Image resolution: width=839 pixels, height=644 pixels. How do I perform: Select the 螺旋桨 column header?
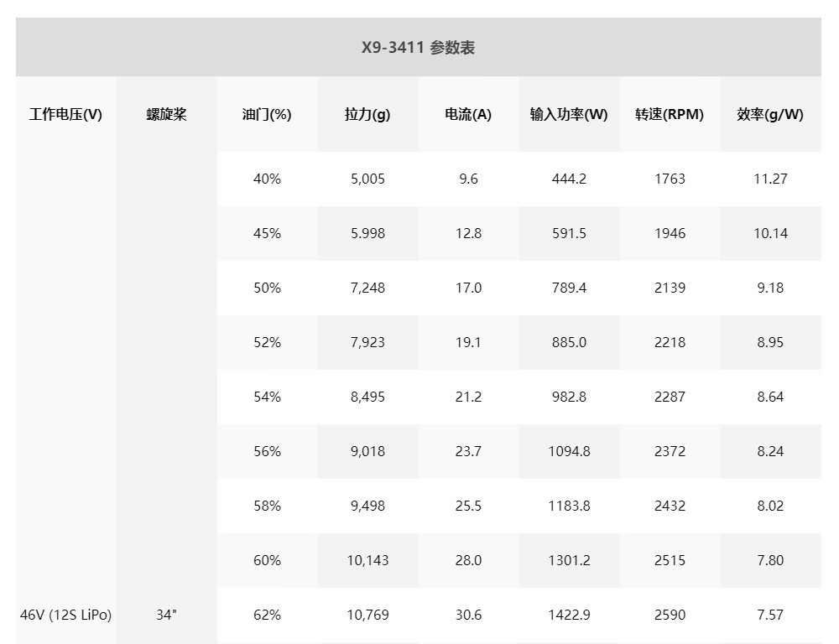pyautogui.click(x=166, y=114)
